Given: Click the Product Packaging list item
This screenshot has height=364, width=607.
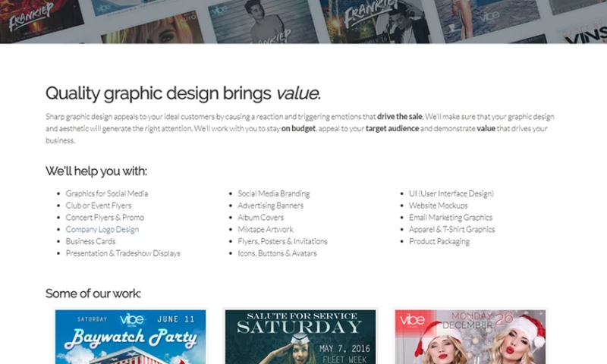Looking at the screenshot, I should [439, 241].
